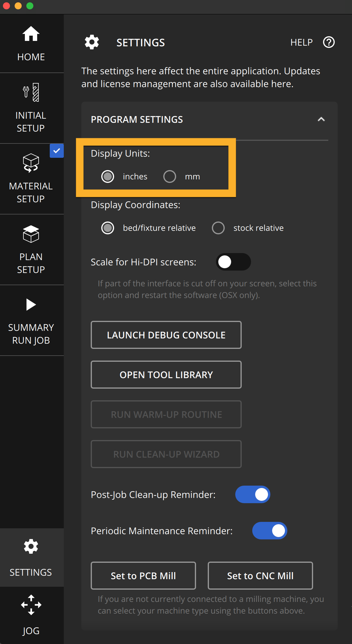This screenshot has width=352, height=644.
Task: Click the SETTINGS page title text
Action: pos(141,43)
